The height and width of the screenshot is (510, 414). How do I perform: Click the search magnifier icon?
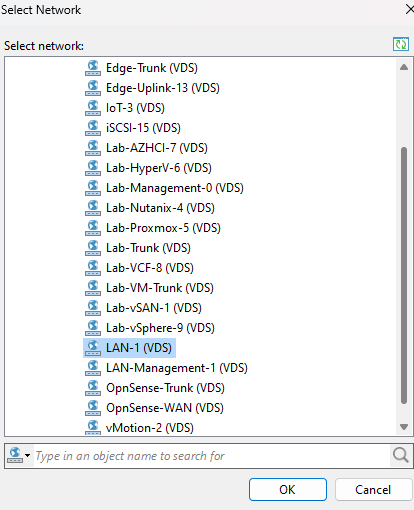pyautogui.click(x=400, y=455)
